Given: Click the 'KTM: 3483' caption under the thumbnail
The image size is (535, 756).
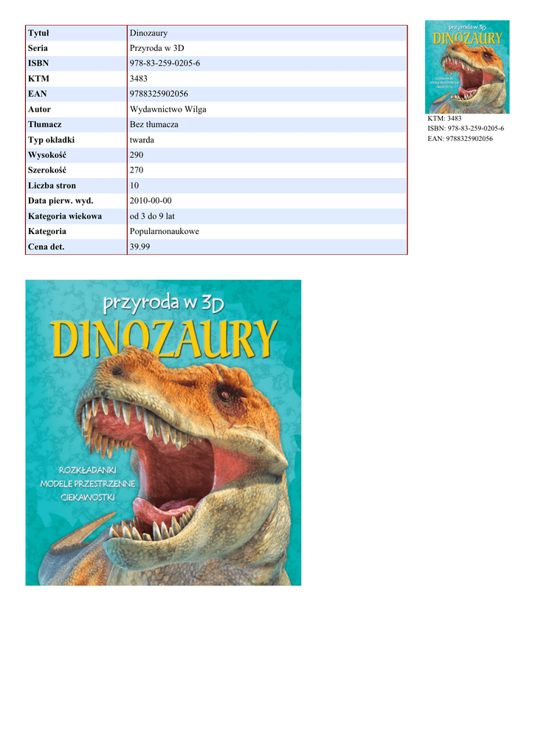Looking at the screenshot, I should pyautogui.click(x=444, y=118).
